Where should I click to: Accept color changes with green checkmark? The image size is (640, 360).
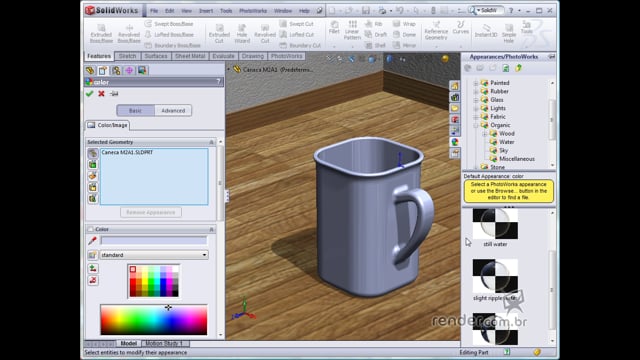tap(89, 94)
